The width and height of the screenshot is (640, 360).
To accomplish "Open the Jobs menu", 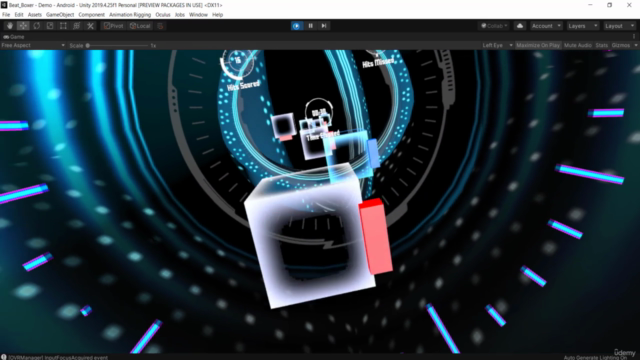I will pos(180,15).
